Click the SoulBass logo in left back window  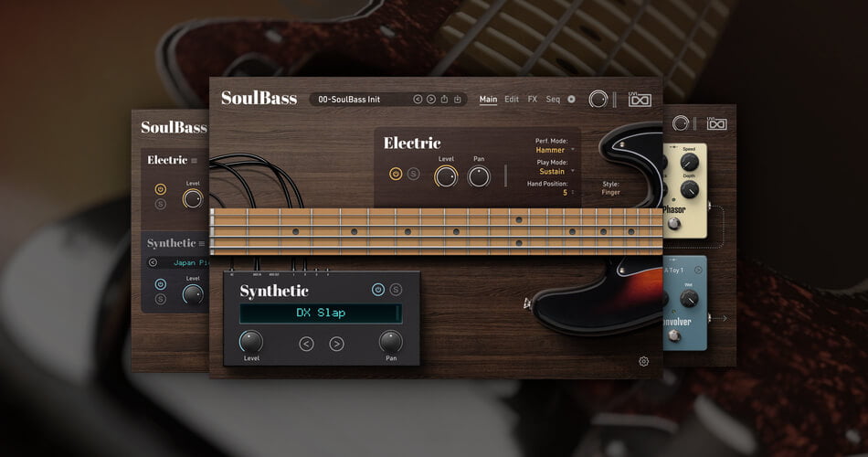click(x=174, y=127)
